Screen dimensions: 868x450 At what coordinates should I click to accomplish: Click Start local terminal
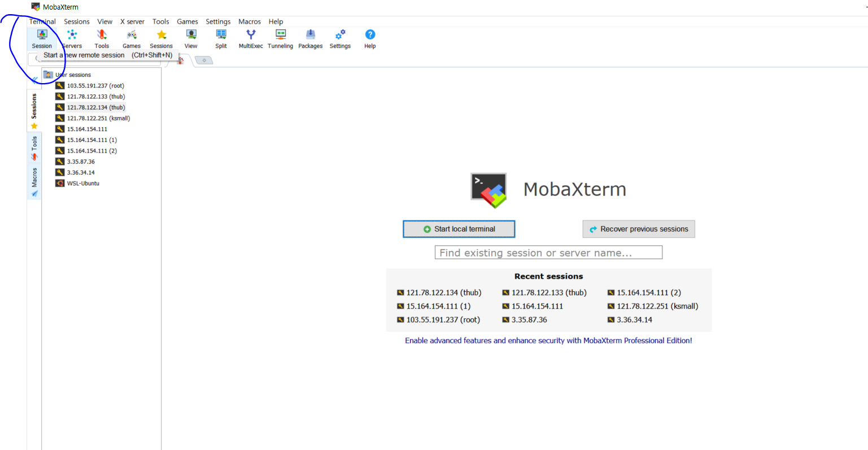(x=459, y=229)
